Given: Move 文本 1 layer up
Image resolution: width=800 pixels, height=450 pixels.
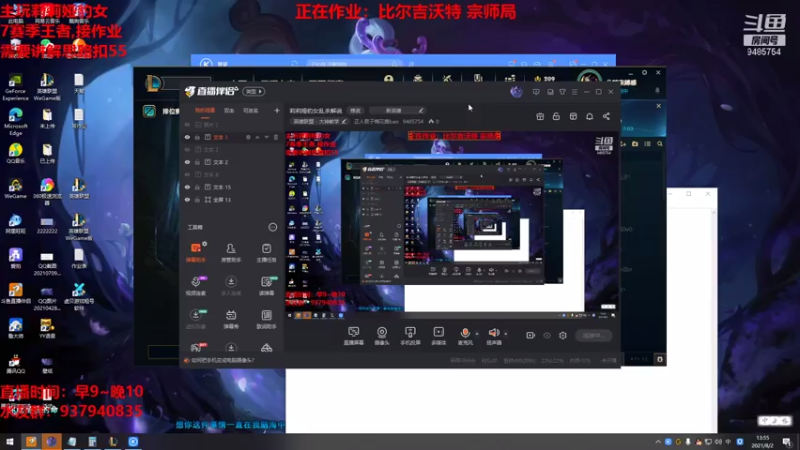Looking at the screenshot, I should 258,137.
